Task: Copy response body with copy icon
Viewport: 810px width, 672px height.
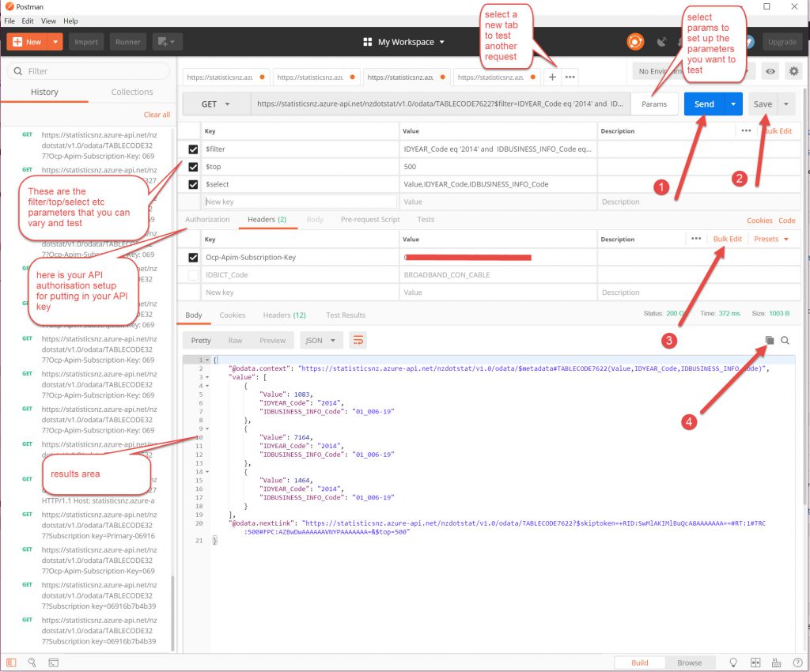Action: tap(769, 340)
